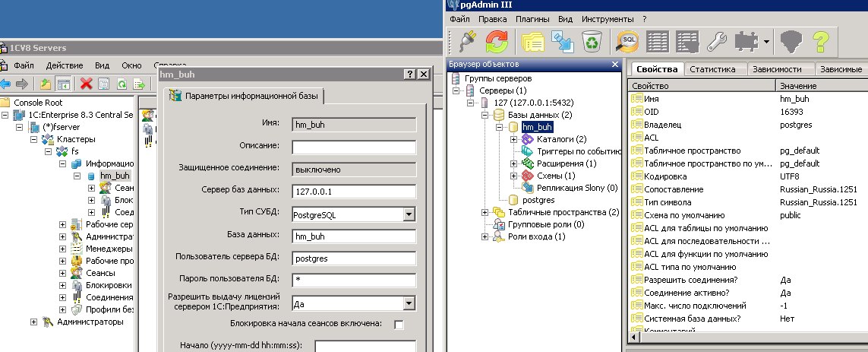Click the Описание input field
This screenshot has width=868, height=352.
(x=354, y=147)
